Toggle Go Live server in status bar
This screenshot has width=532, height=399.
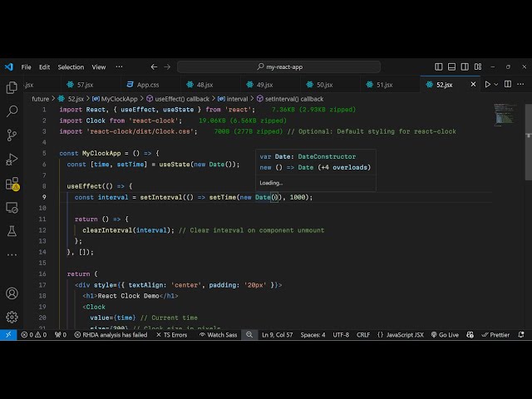tap(445, 335)
